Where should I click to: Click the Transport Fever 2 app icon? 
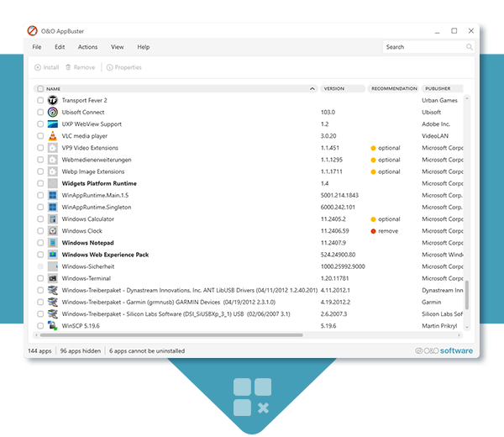click(x=52, y=100)
